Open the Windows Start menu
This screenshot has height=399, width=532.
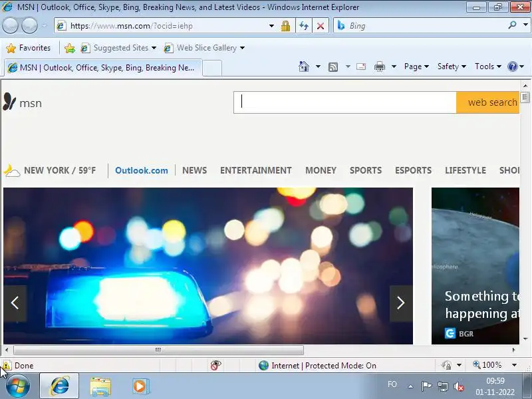click(18, 386)
